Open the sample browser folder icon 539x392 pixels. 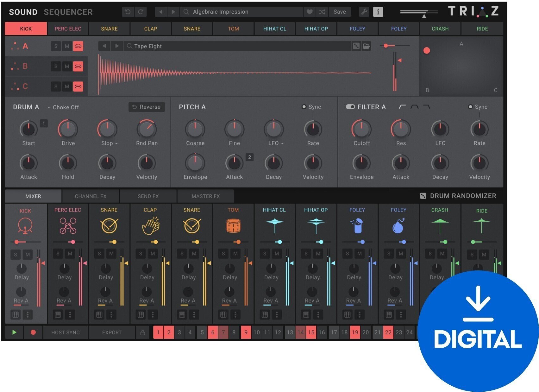[x=366, y=46]
